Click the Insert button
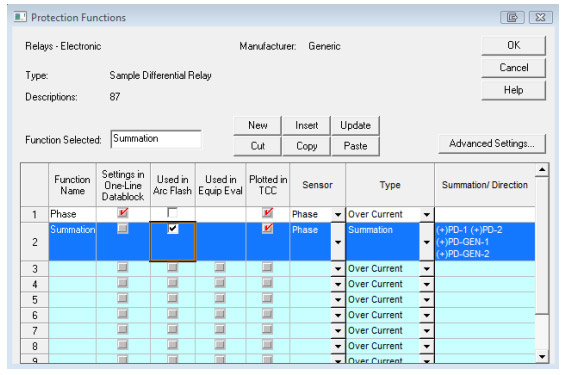This screenshot has width=565, height=375. point(306,125)
